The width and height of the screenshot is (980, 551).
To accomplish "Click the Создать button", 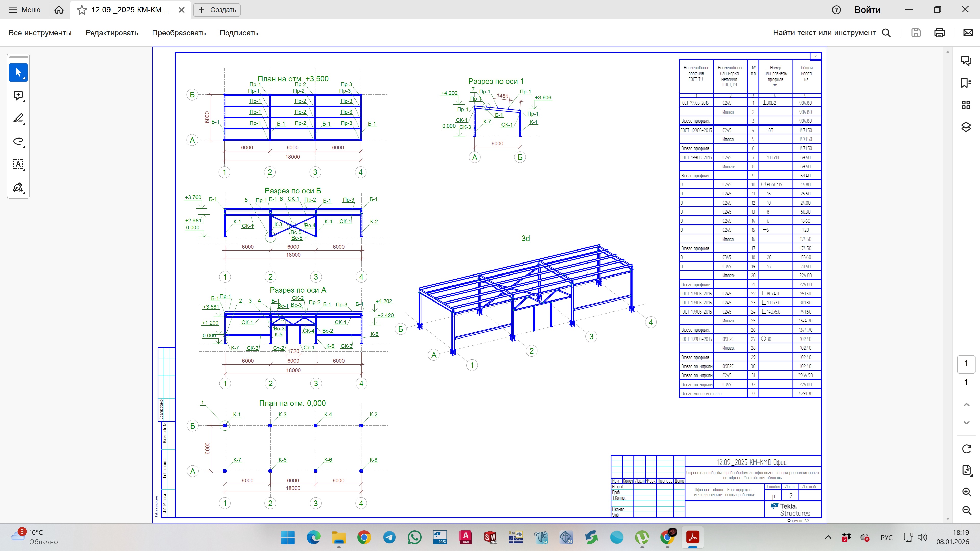I will tap(217, 10).
